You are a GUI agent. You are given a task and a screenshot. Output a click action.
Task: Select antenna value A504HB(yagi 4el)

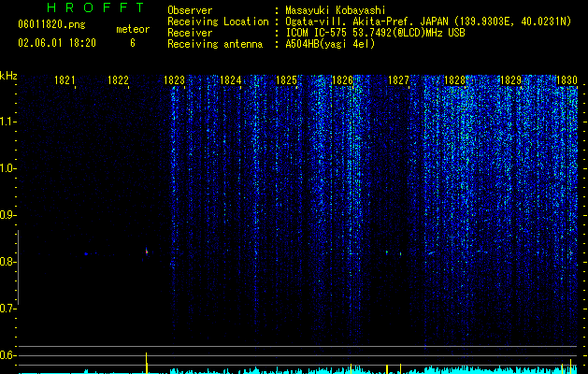330,44
